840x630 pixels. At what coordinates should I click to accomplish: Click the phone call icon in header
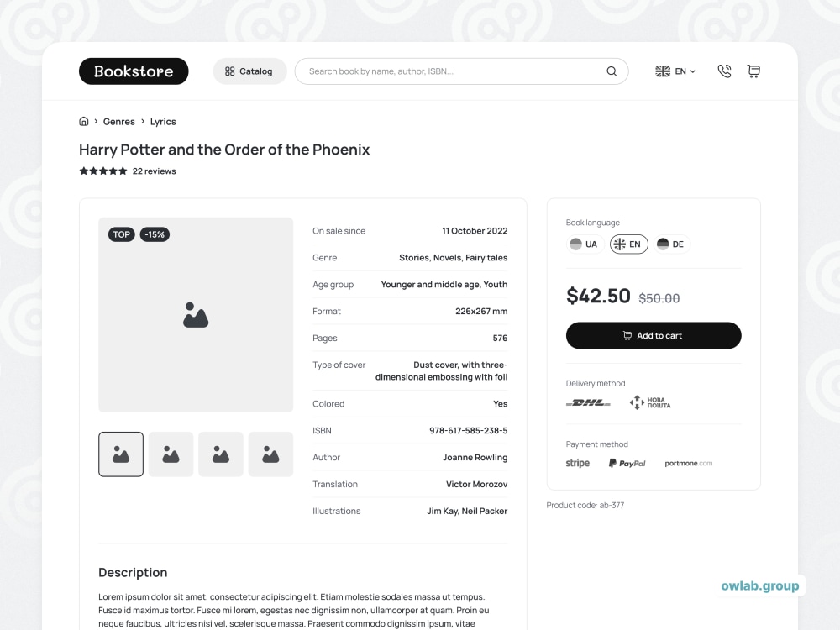(724, 71)
